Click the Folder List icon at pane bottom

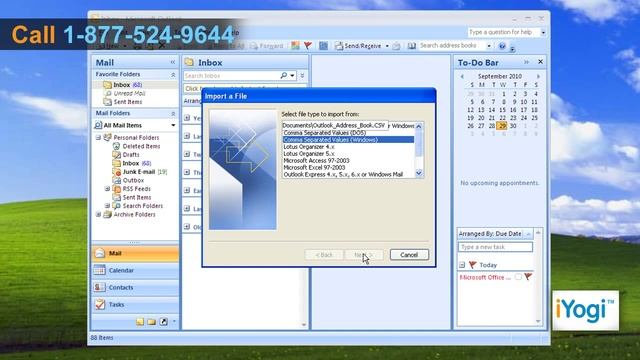[x=151, y=322]
